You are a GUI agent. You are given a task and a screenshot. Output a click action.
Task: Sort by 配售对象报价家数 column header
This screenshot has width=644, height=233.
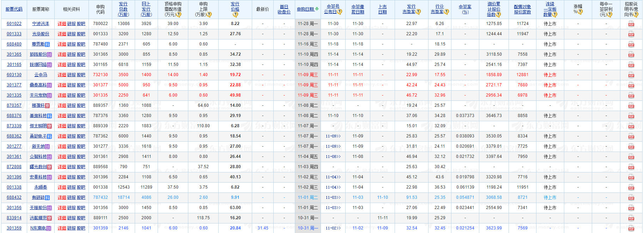point(522,9)
